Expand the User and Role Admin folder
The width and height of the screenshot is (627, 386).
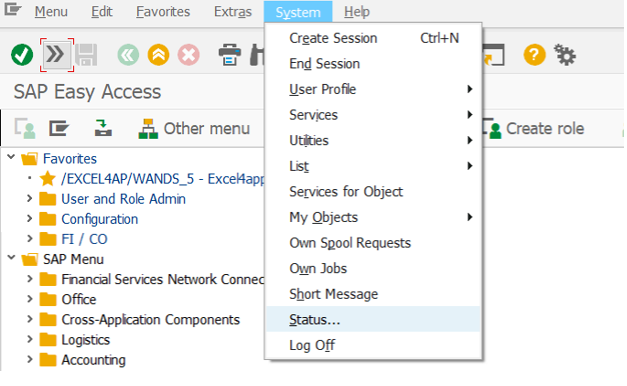pyautogui.click(x=29, y=198)
